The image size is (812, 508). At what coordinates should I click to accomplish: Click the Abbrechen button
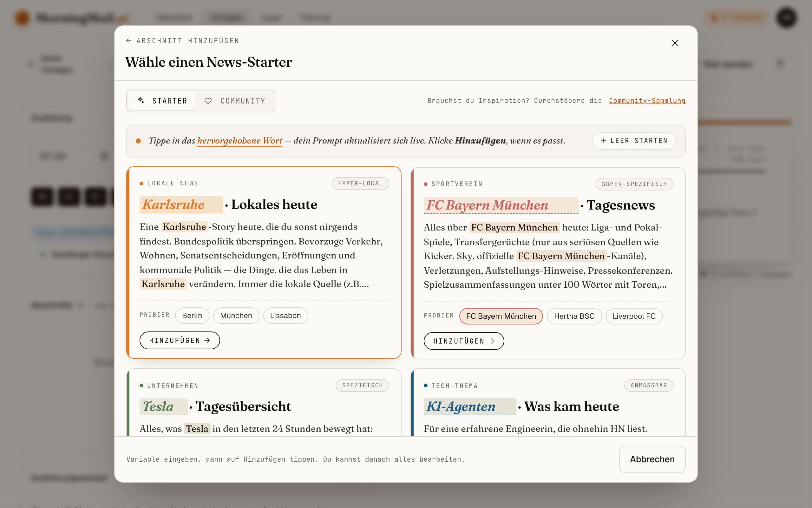652,459
